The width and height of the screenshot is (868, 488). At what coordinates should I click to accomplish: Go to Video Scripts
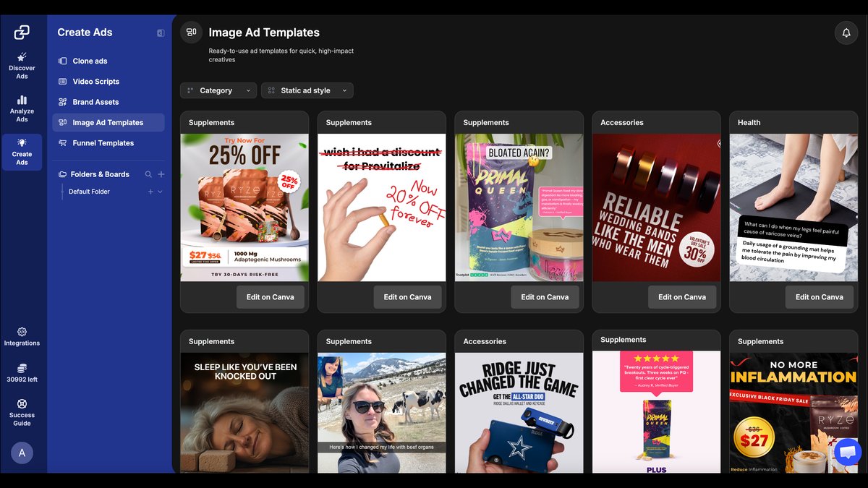109,82
